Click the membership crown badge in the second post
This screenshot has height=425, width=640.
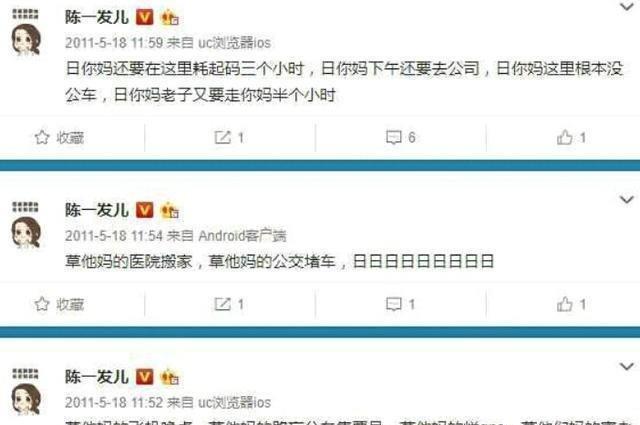[170, 211]
